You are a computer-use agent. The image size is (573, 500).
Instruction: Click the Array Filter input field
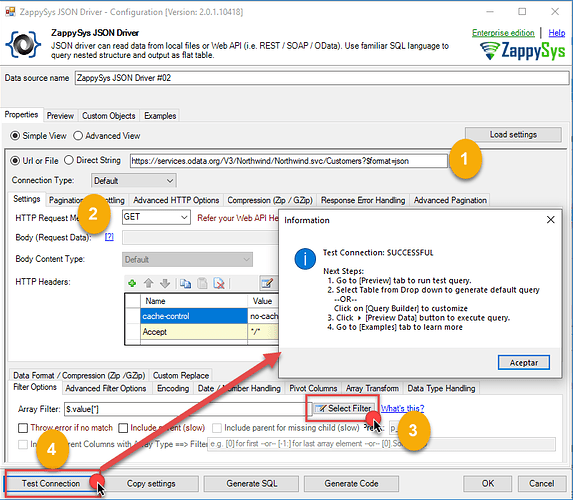pyautogui.click(x=188, y=409)
